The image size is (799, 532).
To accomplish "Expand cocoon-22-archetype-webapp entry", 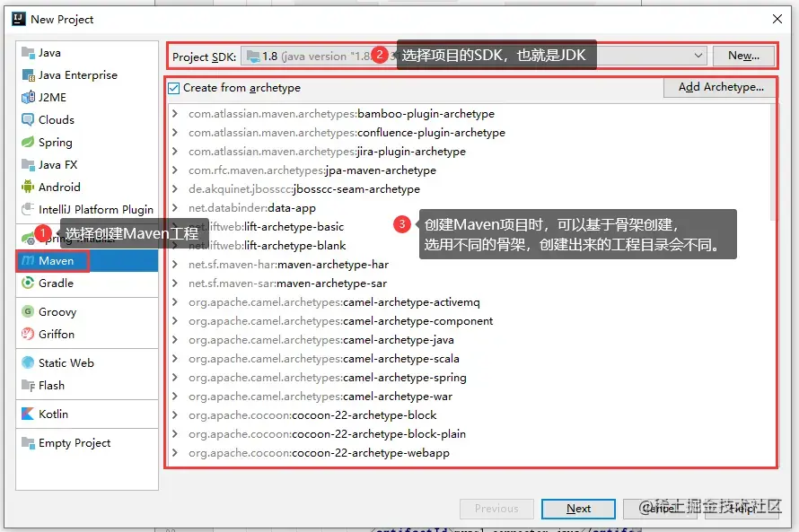I will click(175, 452).
